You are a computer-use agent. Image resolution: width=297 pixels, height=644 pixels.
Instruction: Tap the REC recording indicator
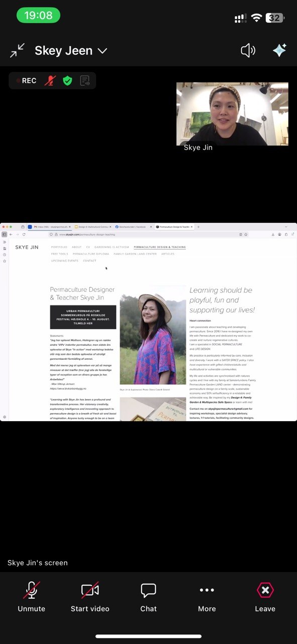(x=26, y=80)
